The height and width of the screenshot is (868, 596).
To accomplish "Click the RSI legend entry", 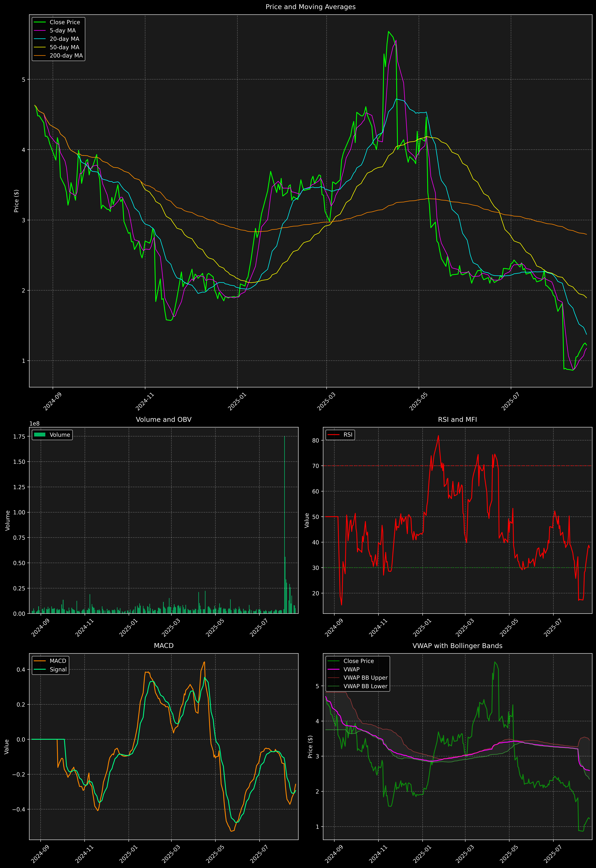I will tap(348, 435).
